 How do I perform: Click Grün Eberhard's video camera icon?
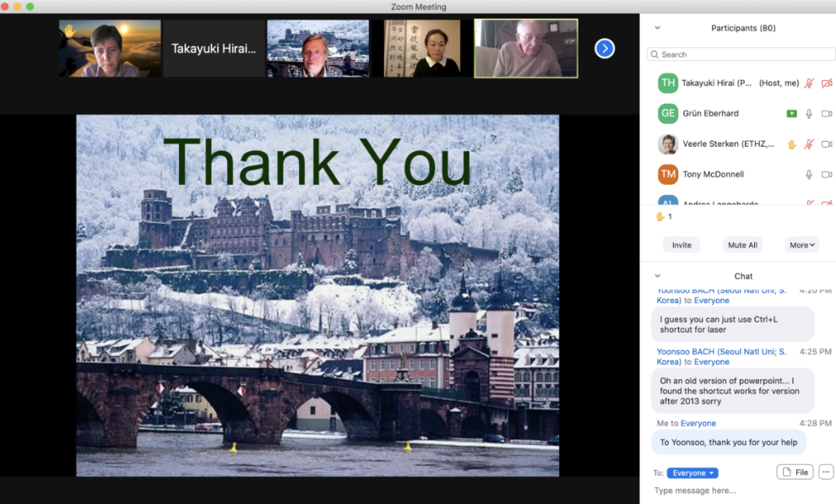point(827,113)
